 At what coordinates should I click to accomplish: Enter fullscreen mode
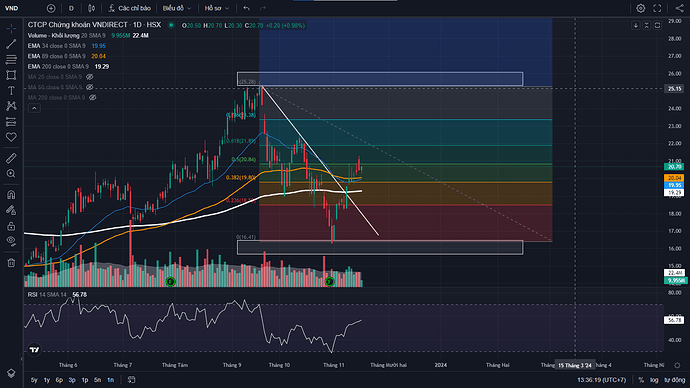657,8
